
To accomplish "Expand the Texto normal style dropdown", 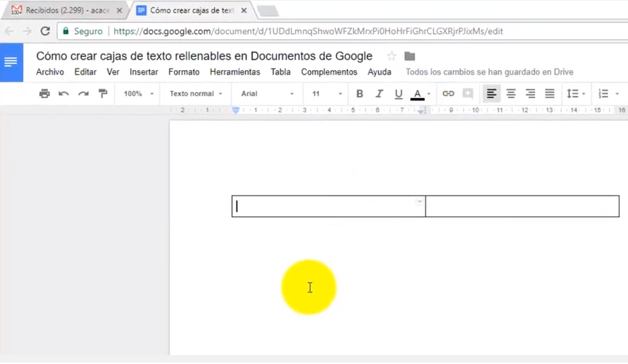I will tap(195, 94).
